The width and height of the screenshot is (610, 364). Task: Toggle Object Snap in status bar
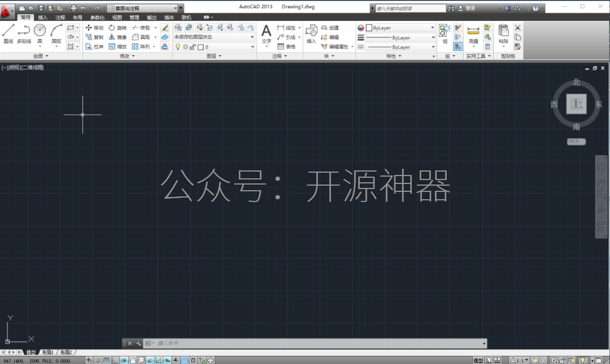133,360
